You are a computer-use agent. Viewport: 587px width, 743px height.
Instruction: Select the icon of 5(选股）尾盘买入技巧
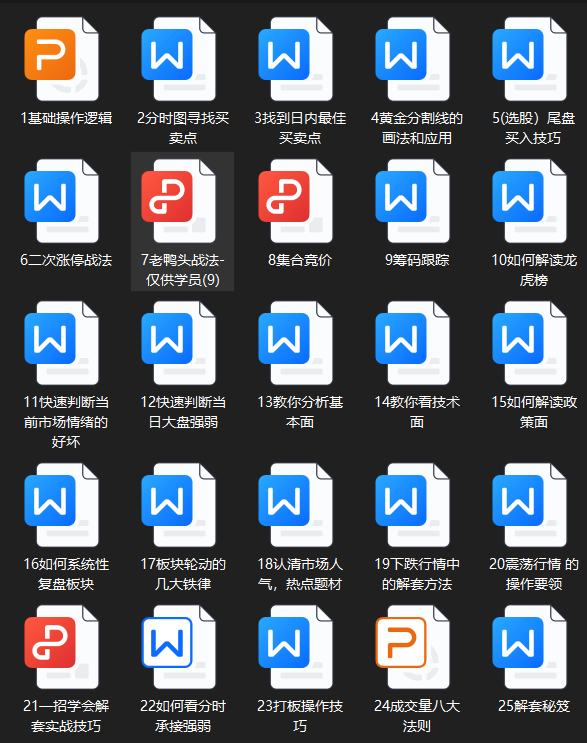click(530, 59)
